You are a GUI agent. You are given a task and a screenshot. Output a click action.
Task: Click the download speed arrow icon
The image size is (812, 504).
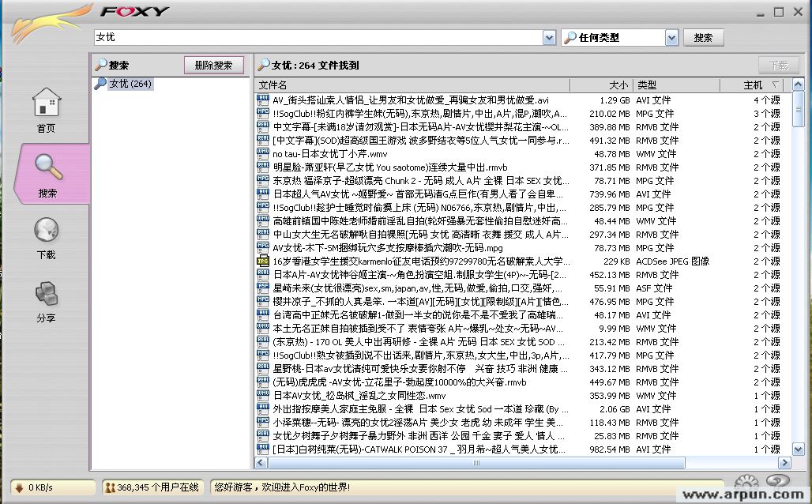(19, 487)
